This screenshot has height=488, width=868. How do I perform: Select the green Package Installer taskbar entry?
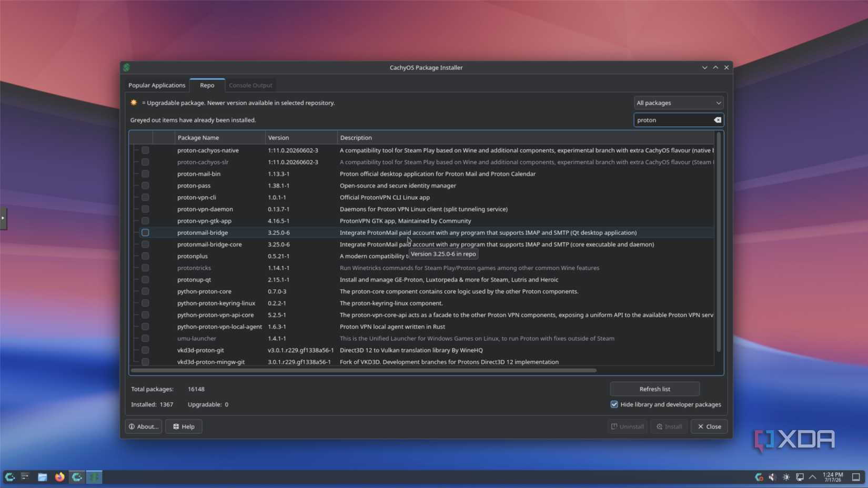tap(94, 477)
